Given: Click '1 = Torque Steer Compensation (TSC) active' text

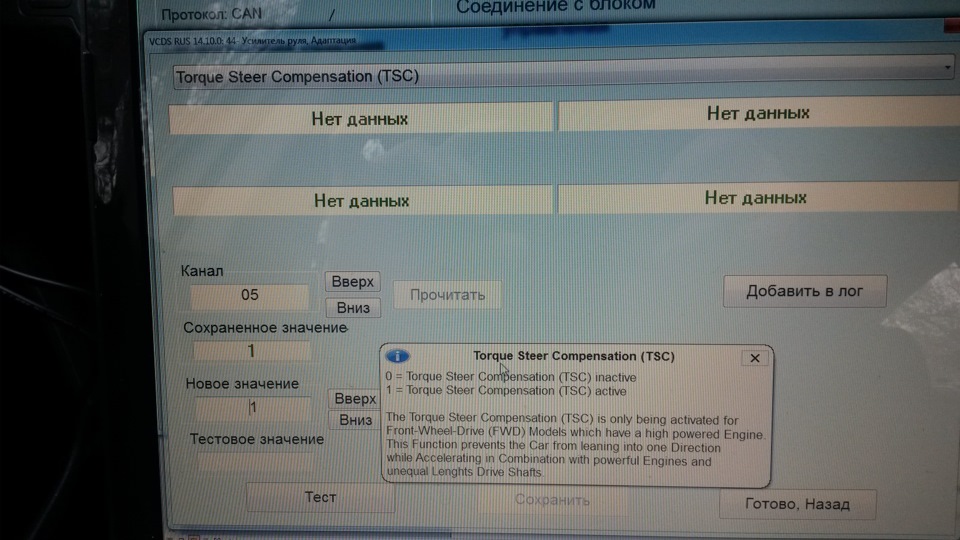Looking at the screenshot, I should click(506, 391).
